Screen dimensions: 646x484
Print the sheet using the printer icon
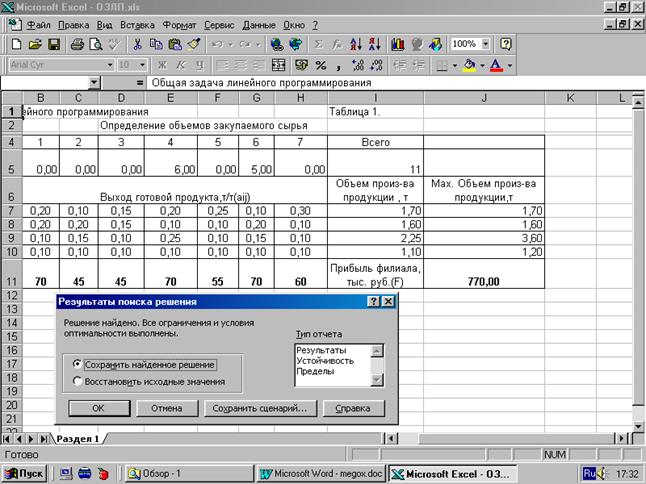pyautogui.click(x=77, y=44)
